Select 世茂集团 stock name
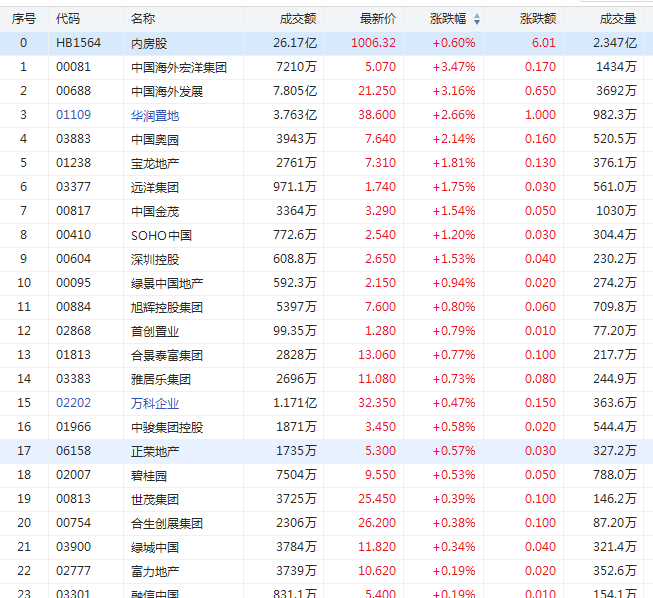 [x=155, y=499]
